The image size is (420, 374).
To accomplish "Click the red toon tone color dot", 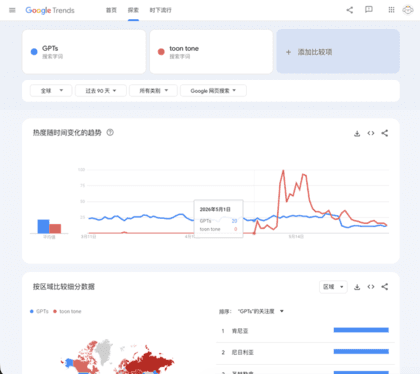I will click(161, 52).
